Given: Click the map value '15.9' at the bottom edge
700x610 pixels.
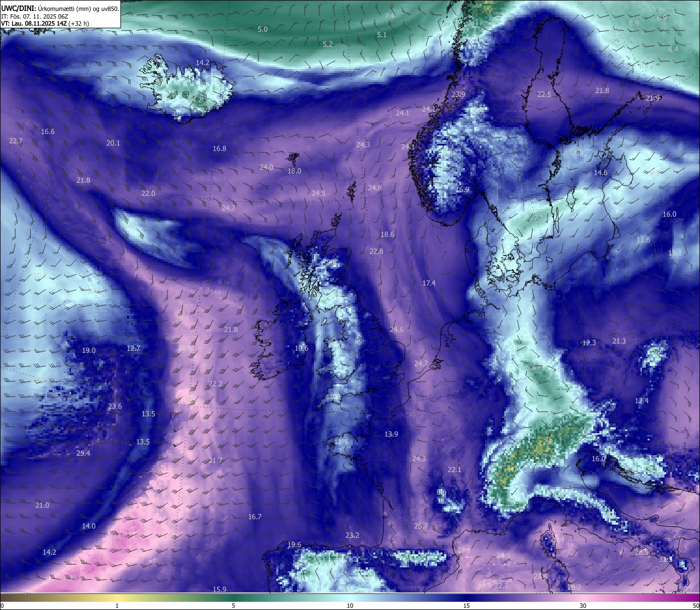Looking at the screenshot, I should (219, 590).
